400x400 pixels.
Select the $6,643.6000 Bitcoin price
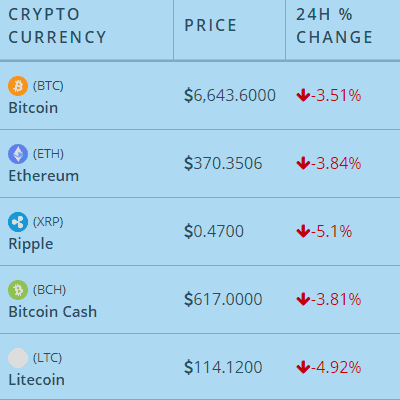click(x=230, y=96)
